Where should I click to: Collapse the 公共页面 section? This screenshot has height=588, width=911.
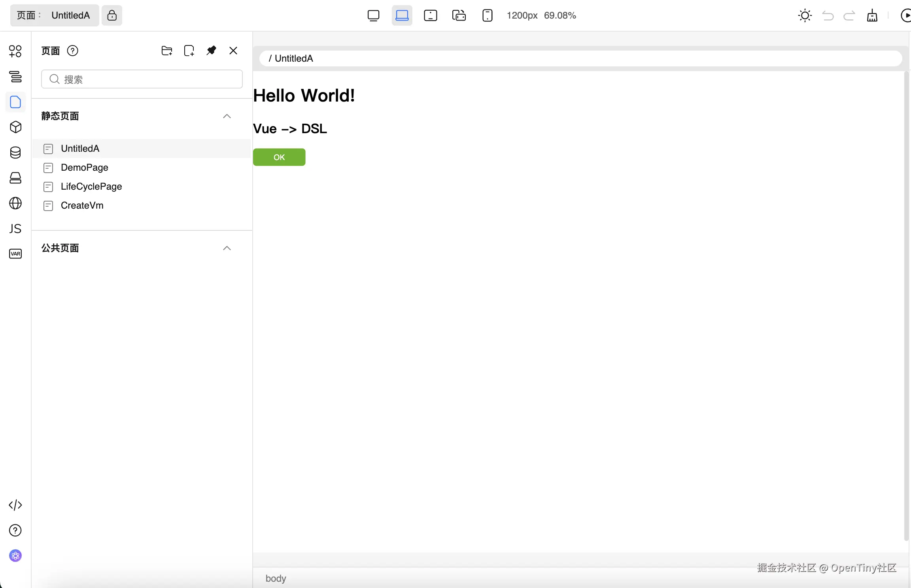[227, 248]
